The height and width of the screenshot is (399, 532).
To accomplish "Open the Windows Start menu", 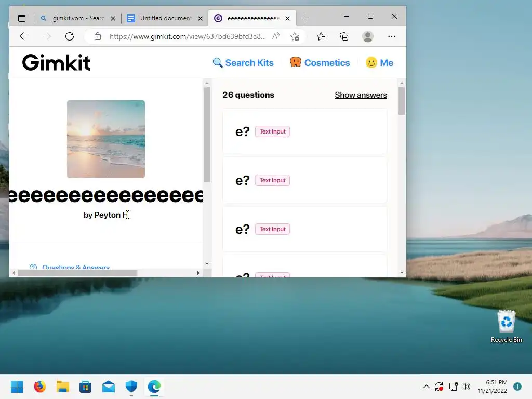I will point(17,387).
